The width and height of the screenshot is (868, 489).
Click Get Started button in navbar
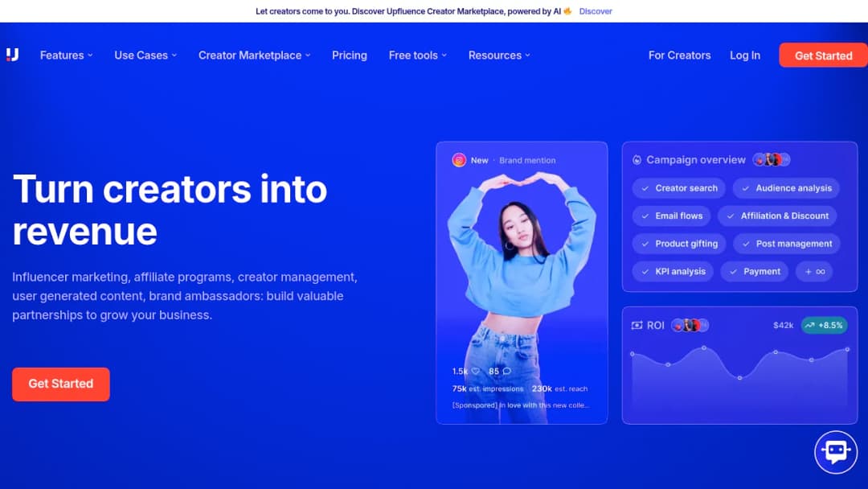[x=823, y=55]
